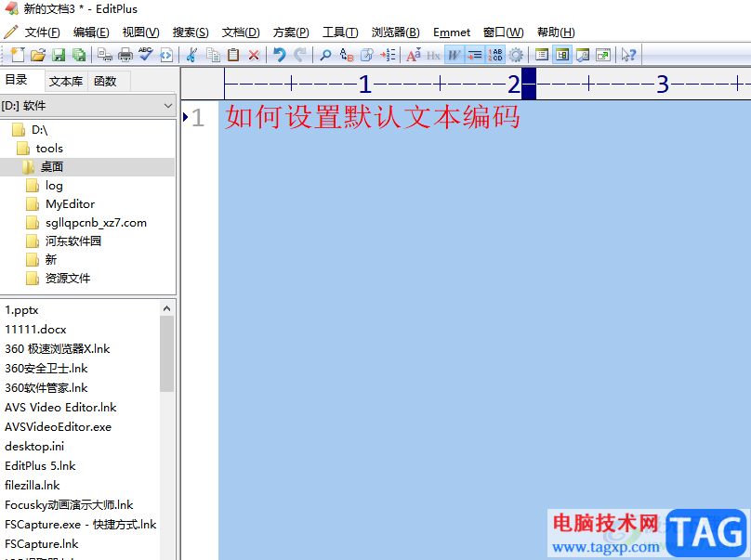This screenshot has height=560, width=751.
Task: Open print preview from toolbar
Action: point(105,55)
